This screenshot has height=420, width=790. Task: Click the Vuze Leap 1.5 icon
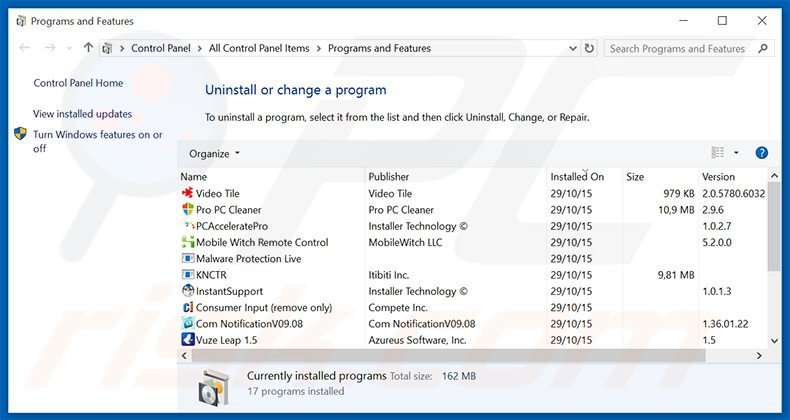(x=187, y=339)
